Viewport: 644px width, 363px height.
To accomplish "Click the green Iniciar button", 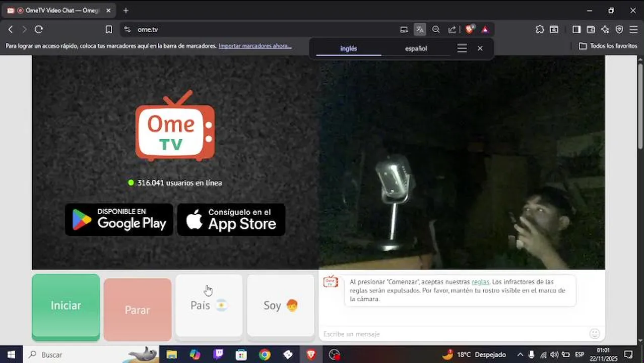I will click(66, 307).
